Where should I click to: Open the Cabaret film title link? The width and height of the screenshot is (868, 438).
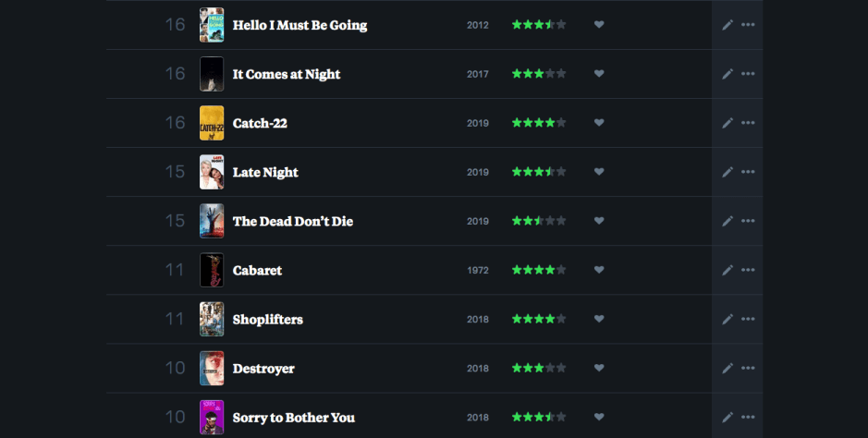click(257, 271)
